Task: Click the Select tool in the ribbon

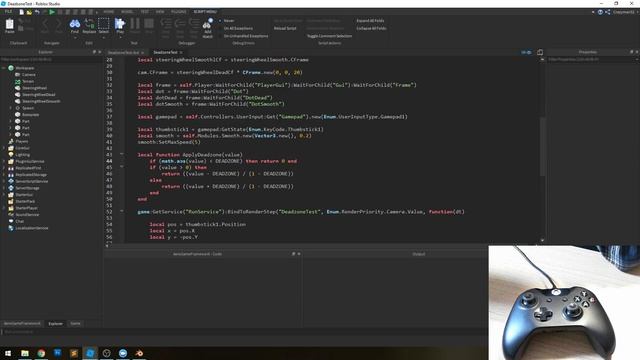Action: pyautogui.click(x=104, y=24)
